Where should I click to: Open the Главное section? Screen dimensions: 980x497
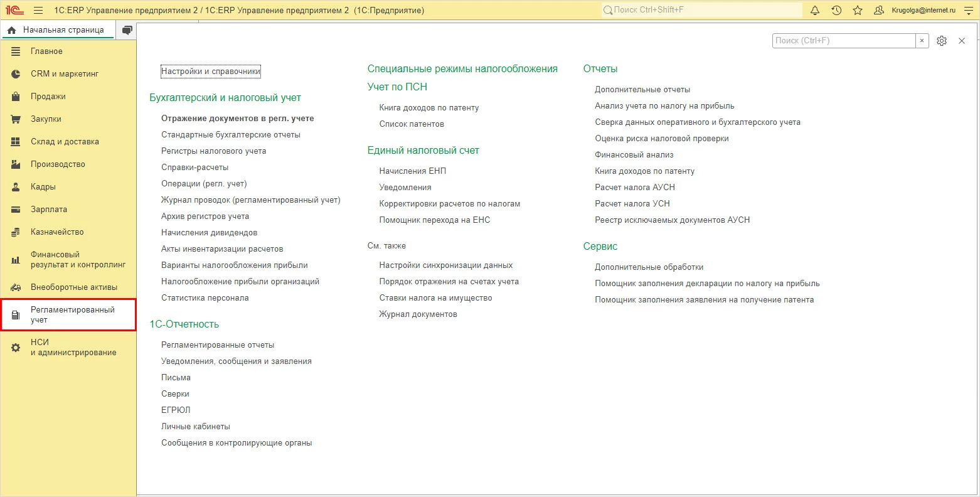pos(46,51)
